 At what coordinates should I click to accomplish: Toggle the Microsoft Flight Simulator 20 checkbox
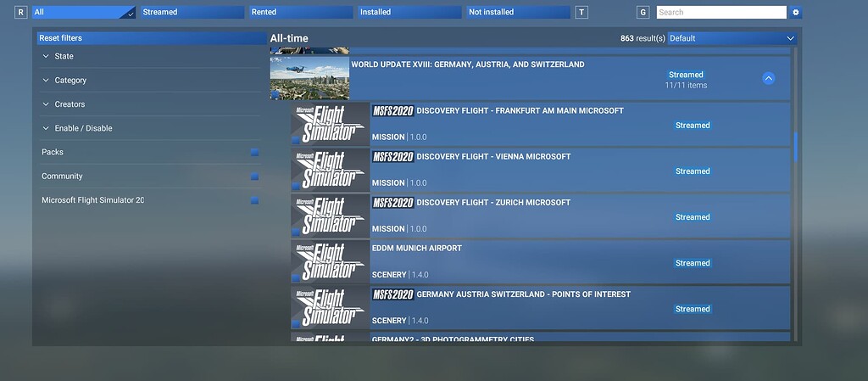[x=254, y=200]
